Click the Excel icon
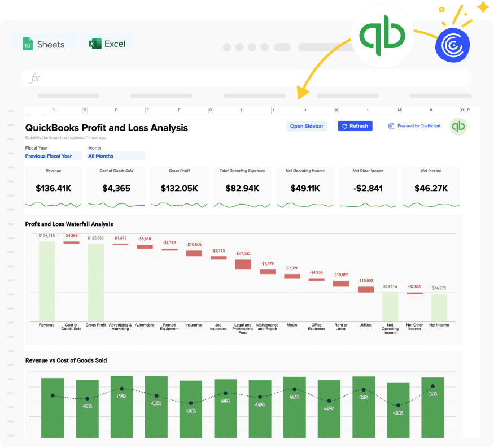 click(x=95, y=44)
